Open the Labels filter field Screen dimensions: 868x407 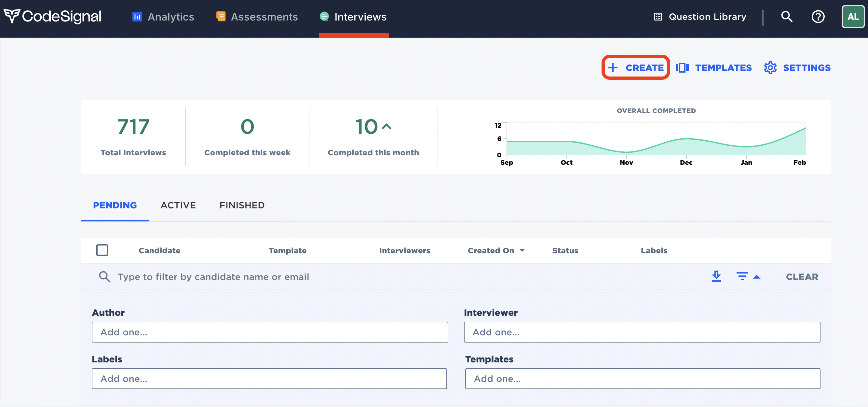(269, 379)
